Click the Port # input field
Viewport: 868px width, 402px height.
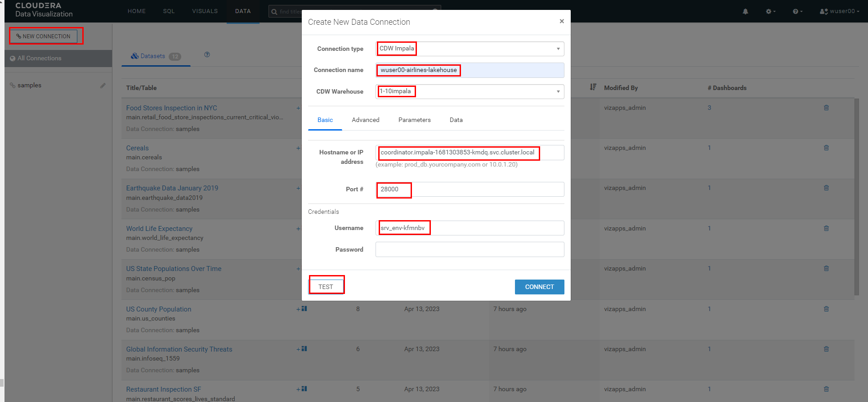click(470, 189)
